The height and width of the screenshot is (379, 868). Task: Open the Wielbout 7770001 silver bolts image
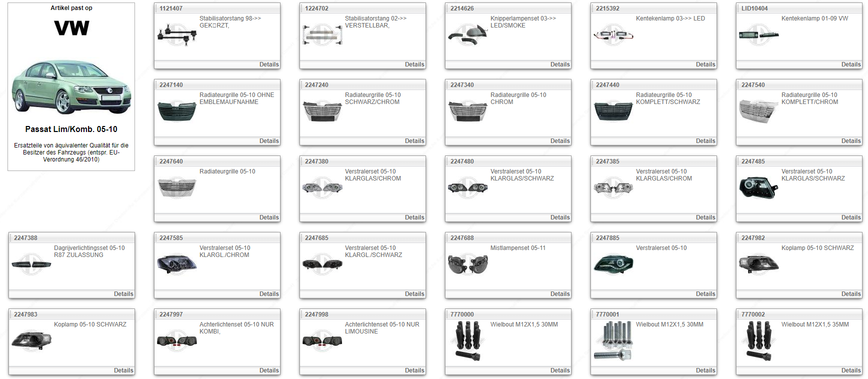(613, 341)
